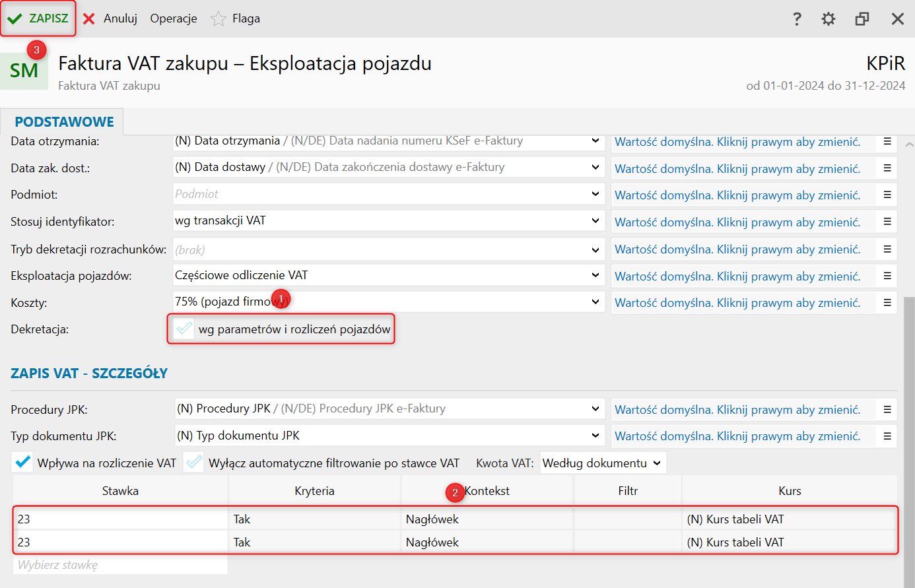Click the restore window icon
This screenshot has width=915, height=588.
(x=862, y=19)
